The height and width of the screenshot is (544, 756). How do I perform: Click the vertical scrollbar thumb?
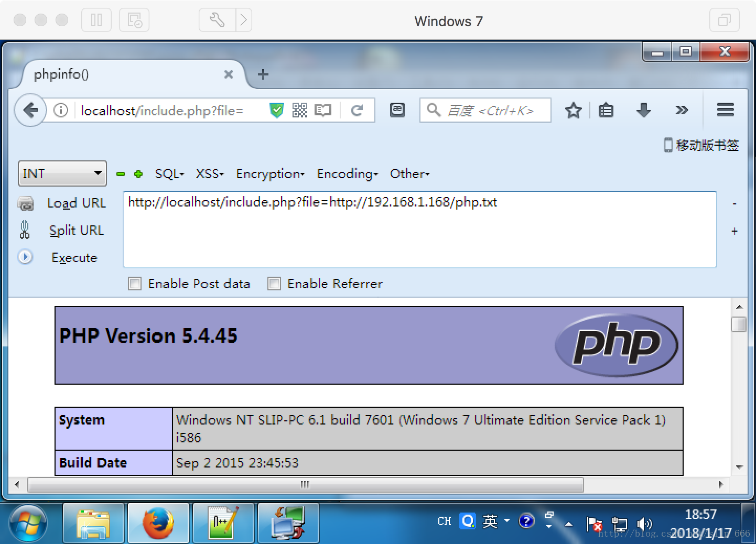(x=739, y=324)
